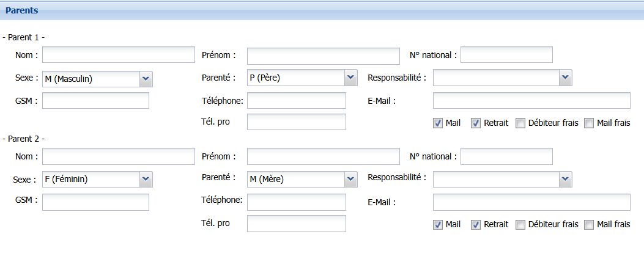
Task: Uncheck Parent 2 Mail checkbox
Action: (438, 225)
